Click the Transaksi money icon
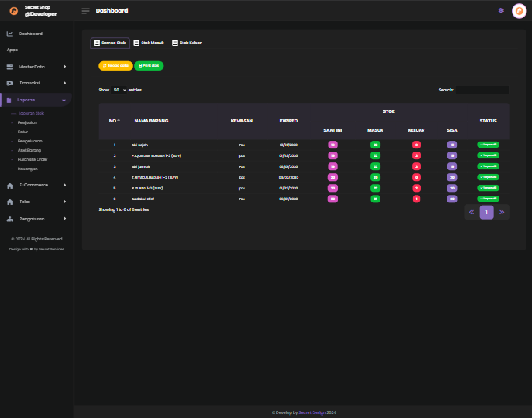This screenshot has height=418, width=532. pos(10,83)
